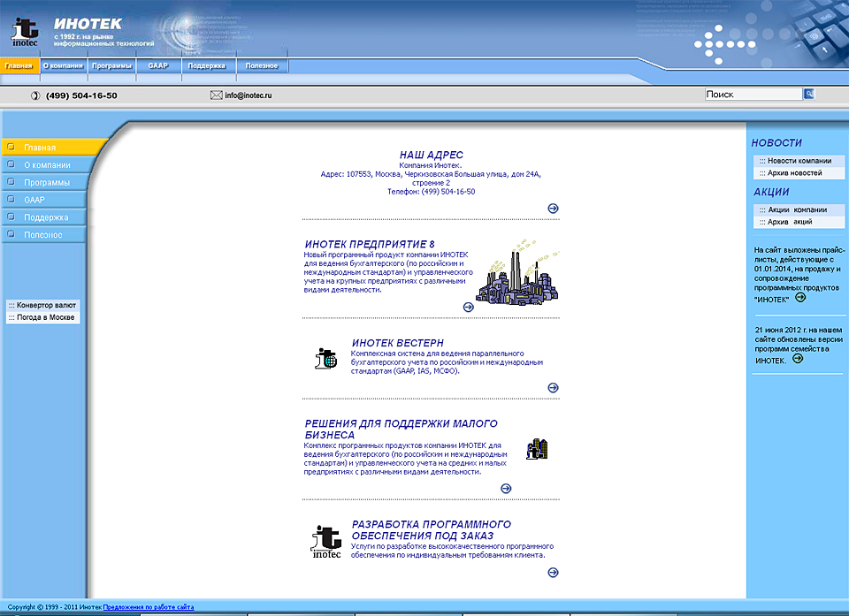The image size is (849, 616).
Task: Click the ИНОТЕК company title in header
Action: (x=88, y=24)
